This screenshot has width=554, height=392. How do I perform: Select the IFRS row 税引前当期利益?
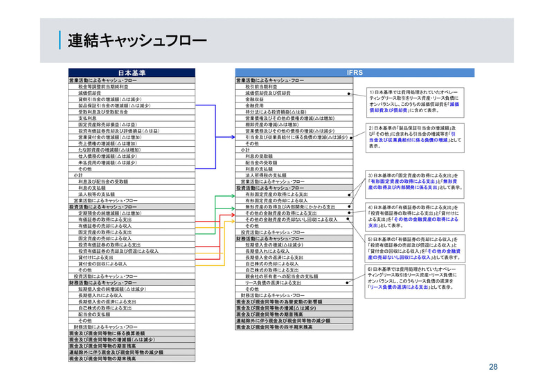[x=294, y=87]
